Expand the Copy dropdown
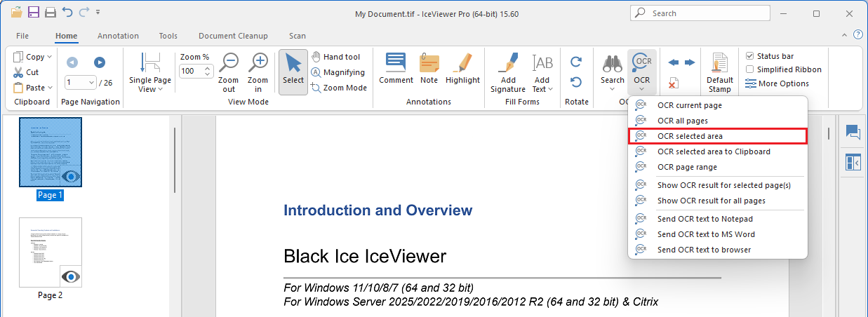The image size is (868, 317). (x=48, y=57)
